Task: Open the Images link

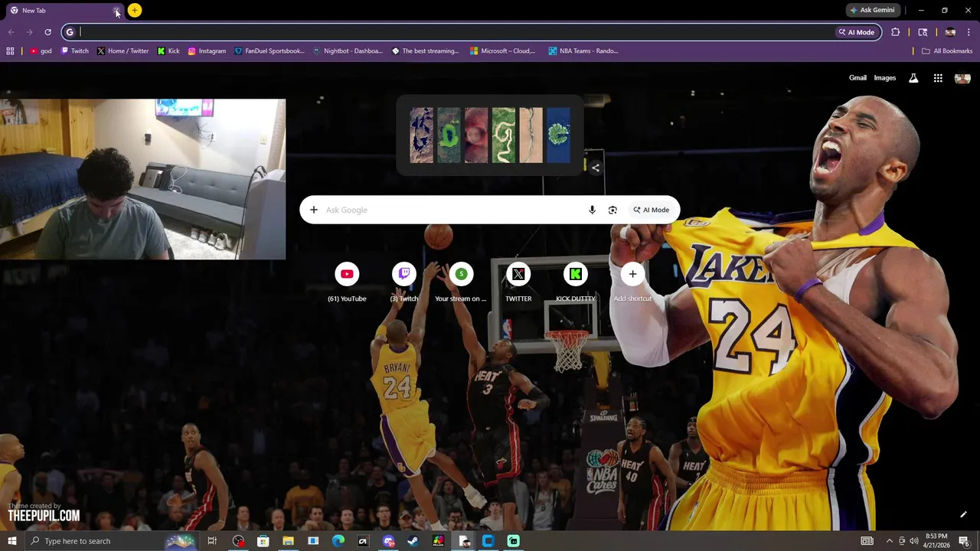Action: pos(885,78)
